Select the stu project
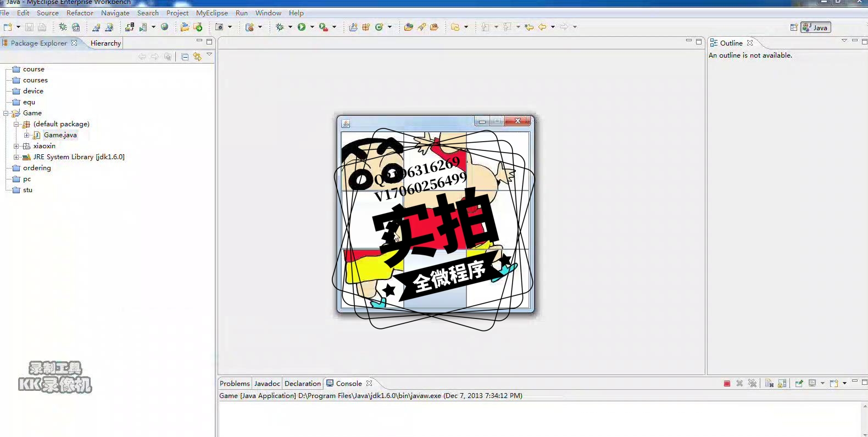 (x=27, y=190)
